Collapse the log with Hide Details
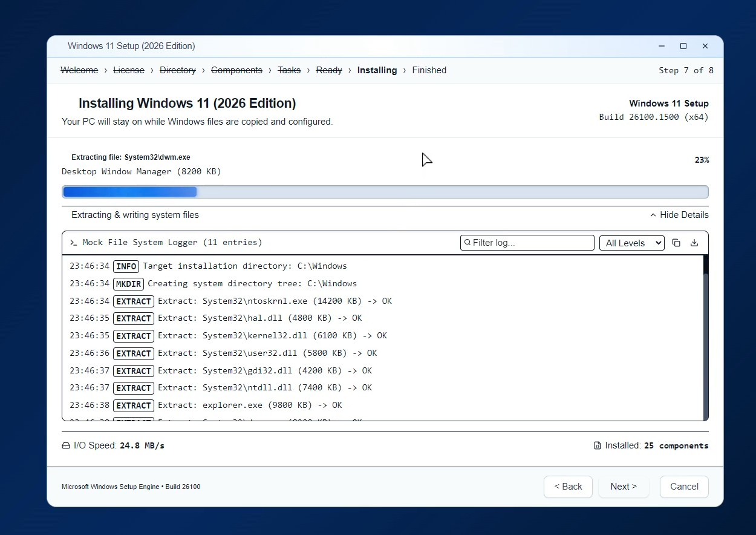Image resolution: width=756 pixels, height=535 pixels. click(x=679, y=215)
